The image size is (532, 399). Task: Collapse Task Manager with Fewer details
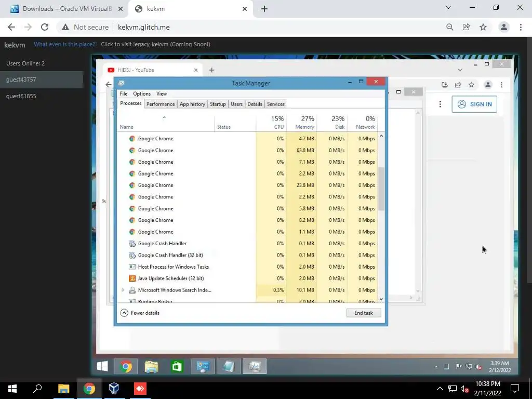140,313
